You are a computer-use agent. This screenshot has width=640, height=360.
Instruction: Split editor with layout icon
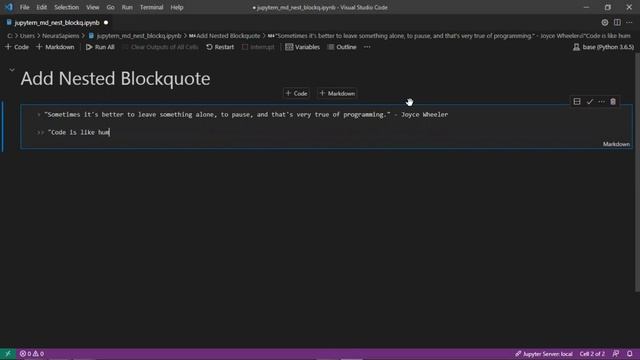coord(617,23)
